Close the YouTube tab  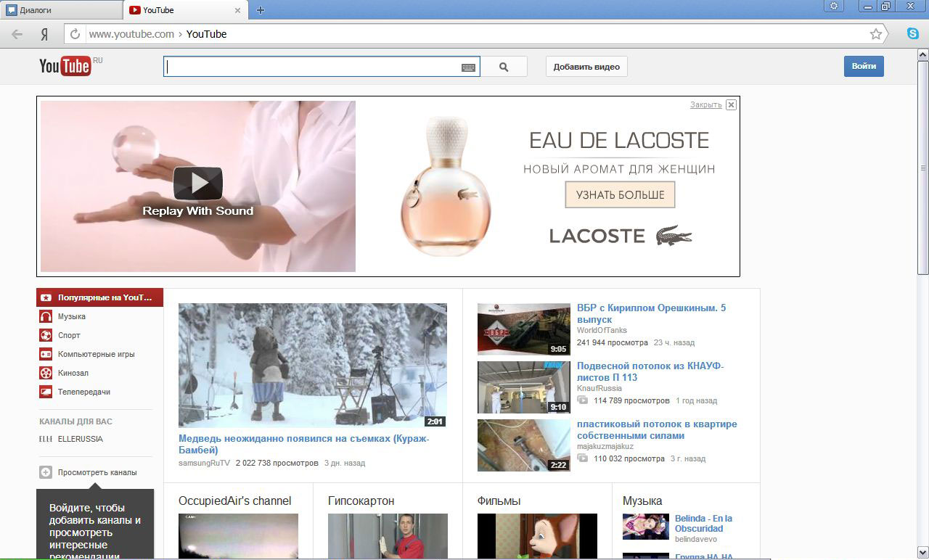pyautogui.click(x=239, y=10)
